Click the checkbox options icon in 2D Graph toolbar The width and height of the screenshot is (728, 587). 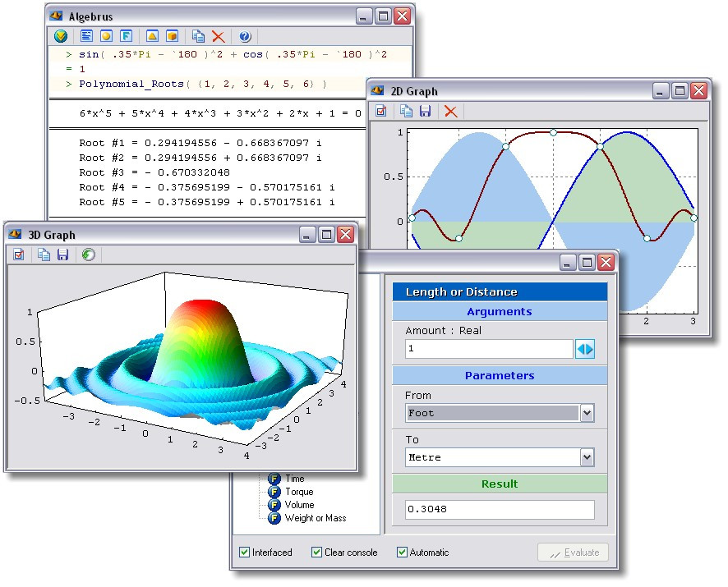pos(381,111)
